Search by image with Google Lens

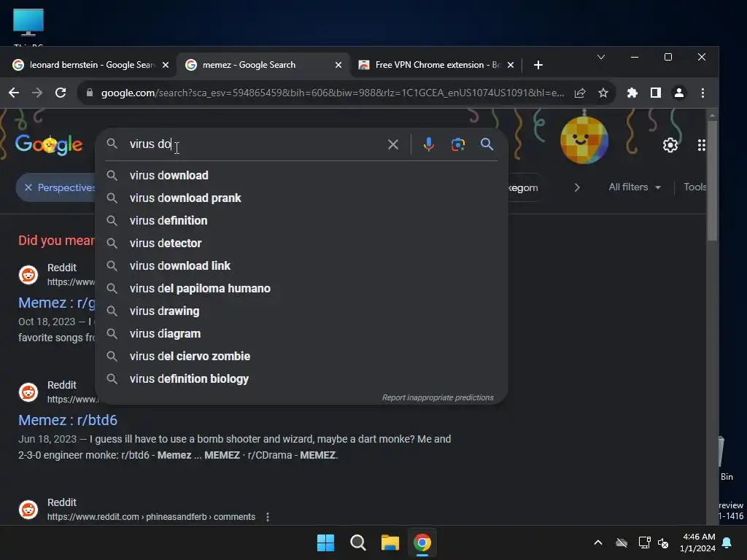(458, 144)
